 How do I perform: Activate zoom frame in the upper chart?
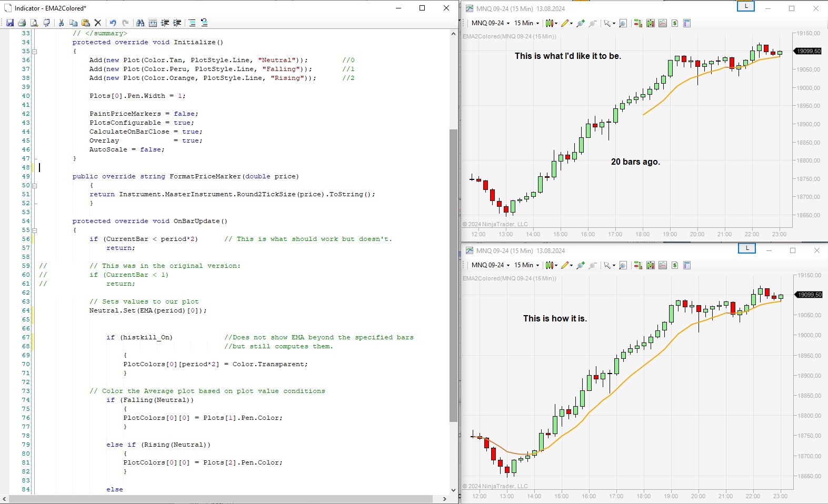coord(623,23)
